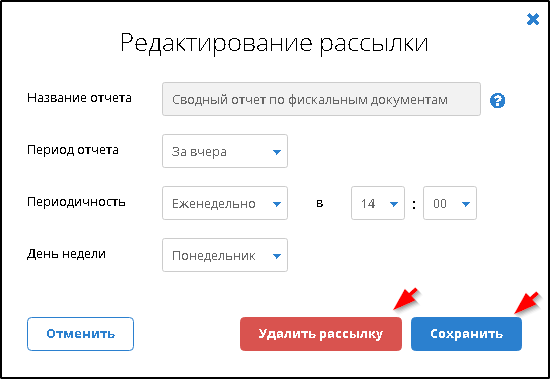Save changes with the 'Сохранить' button
The width and height of the screenshot is (550, 379).
point(466,334)
